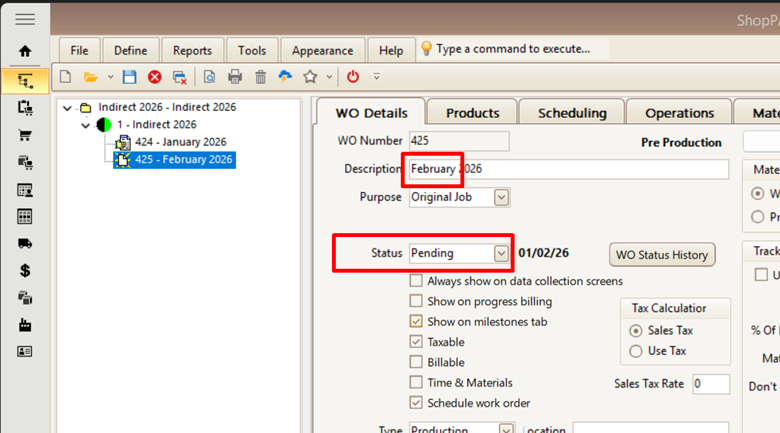
Task: Uncheck the Taxable checkbox
Action: coord(416,342)
